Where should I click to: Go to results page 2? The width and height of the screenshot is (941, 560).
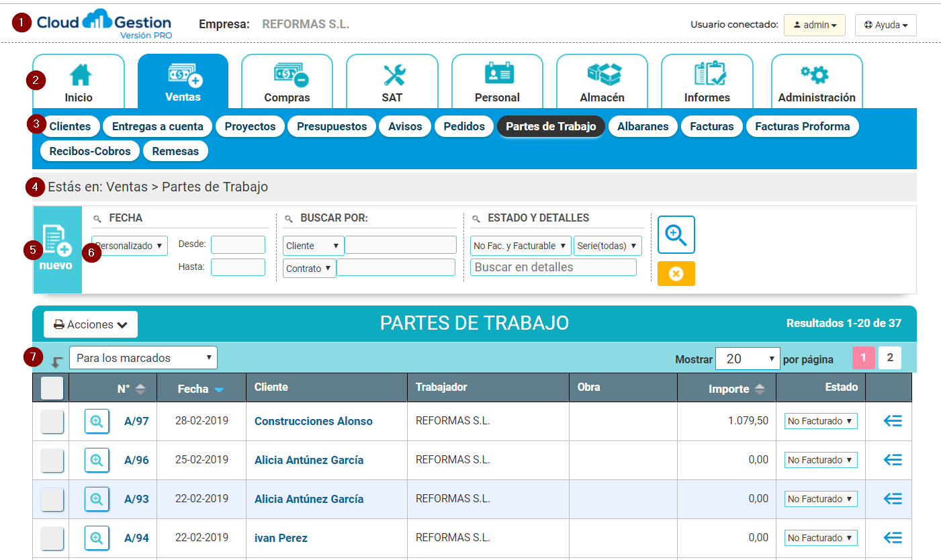(x=889, y=358)
